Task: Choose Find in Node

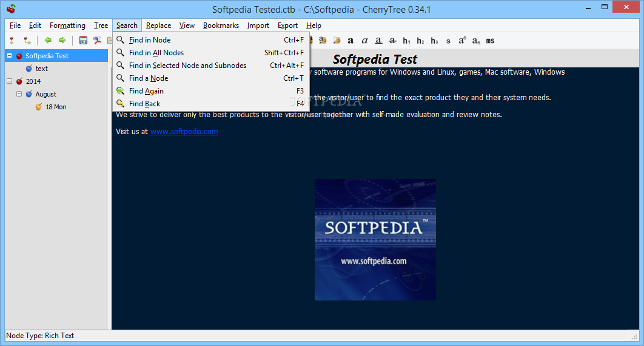Action: click(x=210, y=40)
